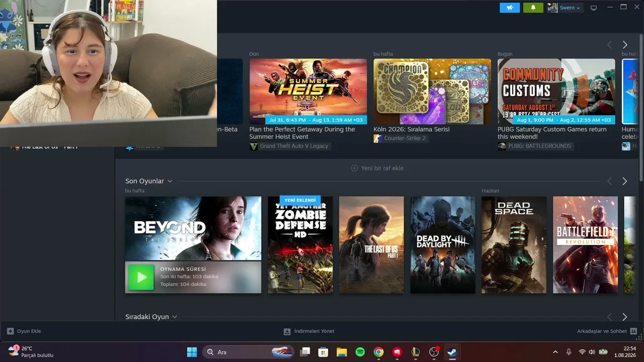Open Wi-Fi network tray icon
This screenshot has height=362, width=644.
[x=582, y=352]
